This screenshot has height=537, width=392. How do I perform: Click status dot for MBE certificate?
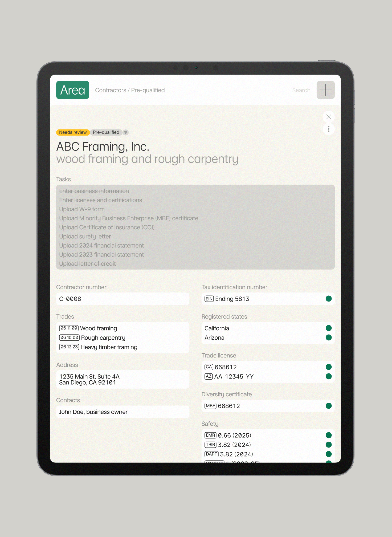(329, 406)
